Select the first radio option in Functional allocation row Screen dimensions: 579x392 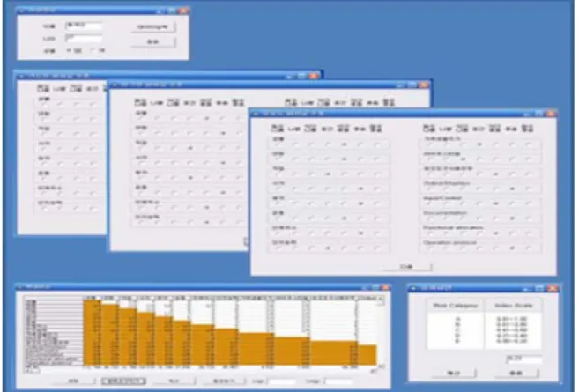coord(430,233)
